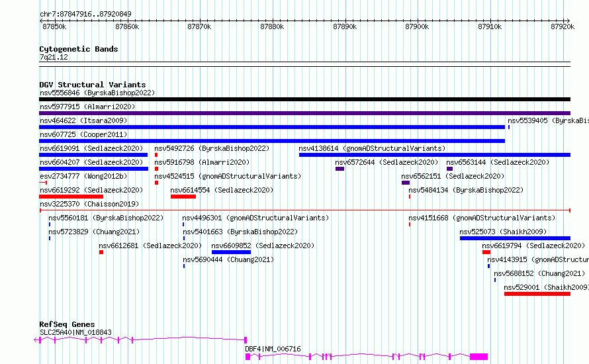Select the blue bar under nsv525073
This screenshot has width=589, height=364.
[515, 238]
